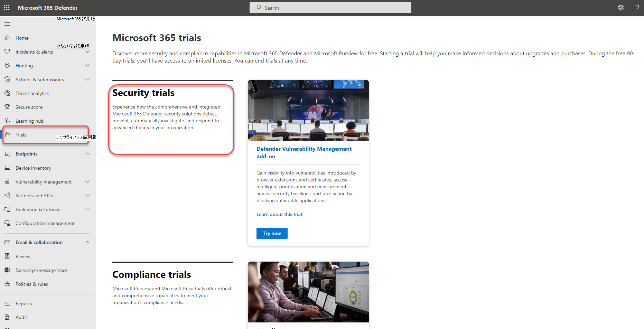
Task: Expand the Partners and APIs chevron
Action: 87,196
